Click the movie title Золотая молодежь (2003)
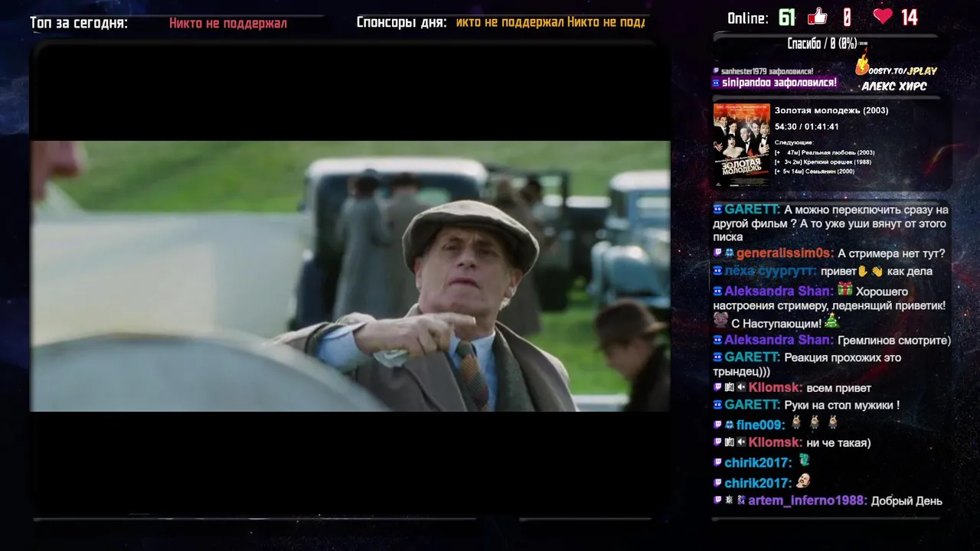The image size is (980, 551). 831,110
